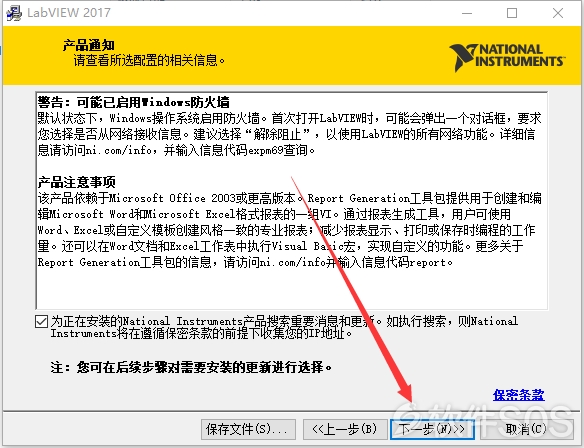Maximize the LabVIEW 2017 installer window

point(512,13)
